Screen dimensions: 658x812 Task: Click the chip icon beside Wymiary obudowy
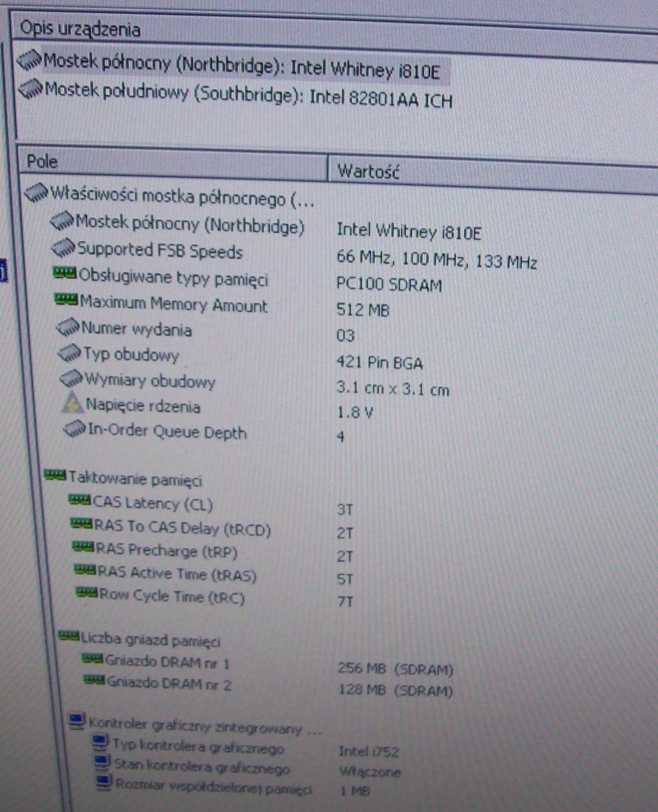(71, 378)
